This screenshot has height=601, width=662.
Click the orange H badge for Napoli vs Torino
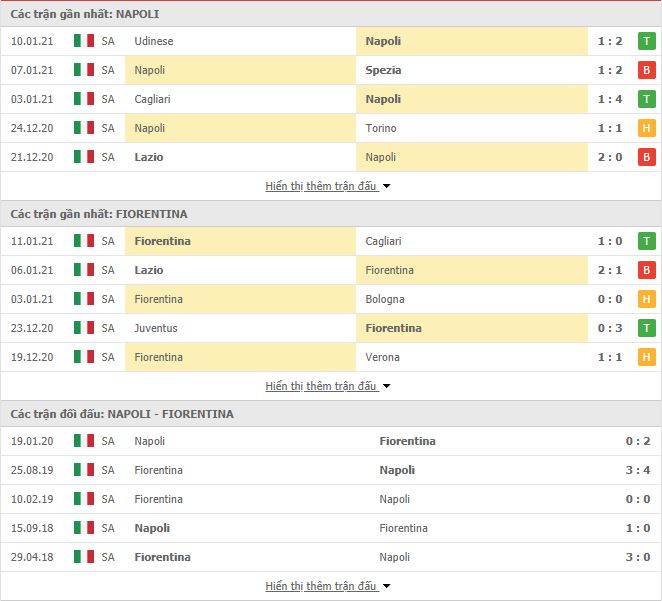pyautogui.click(x=646, y=128)
